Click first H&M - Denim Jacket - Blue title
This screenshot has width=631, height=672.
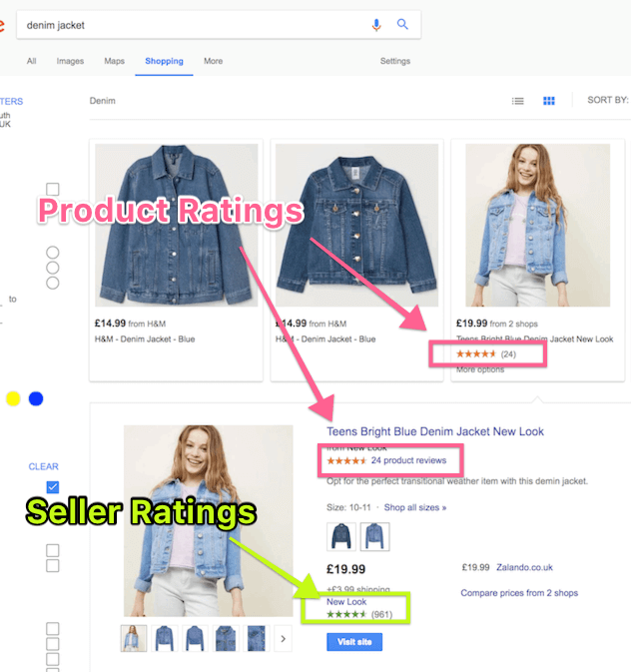point(145,339)
